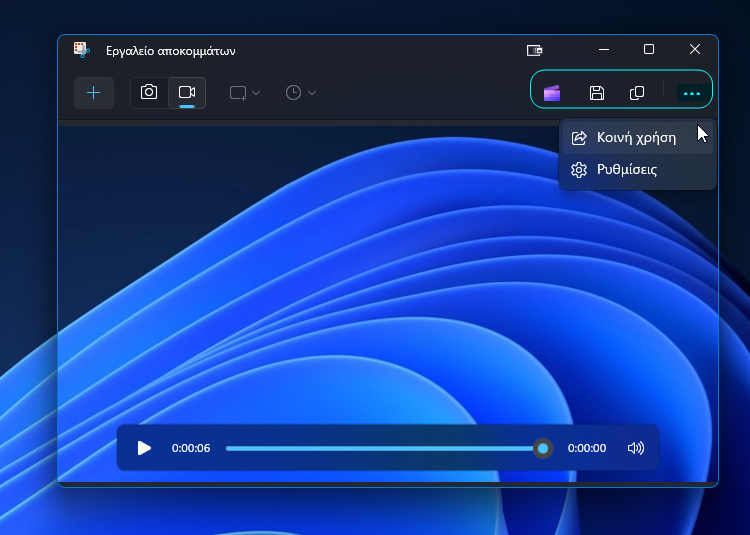
Task: Choose Κοινή χρήση from the menu
Action: [638, 138]
